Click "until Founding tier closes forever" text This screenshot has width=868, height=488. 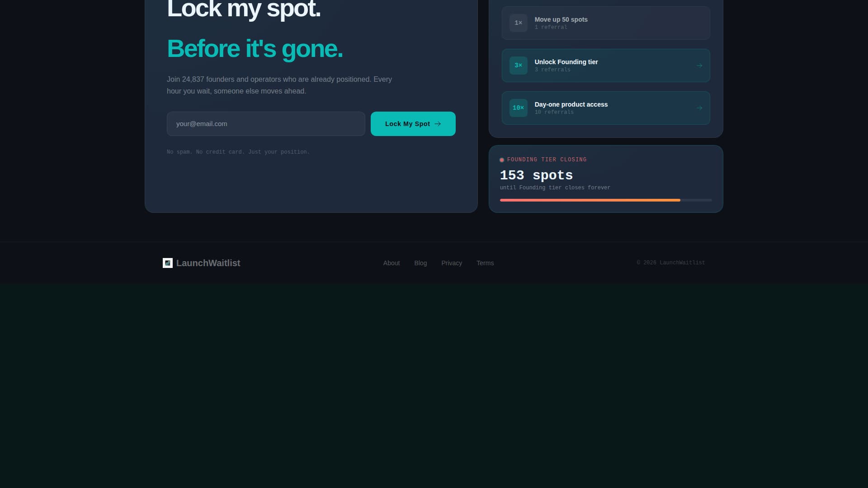pos(555,188)
